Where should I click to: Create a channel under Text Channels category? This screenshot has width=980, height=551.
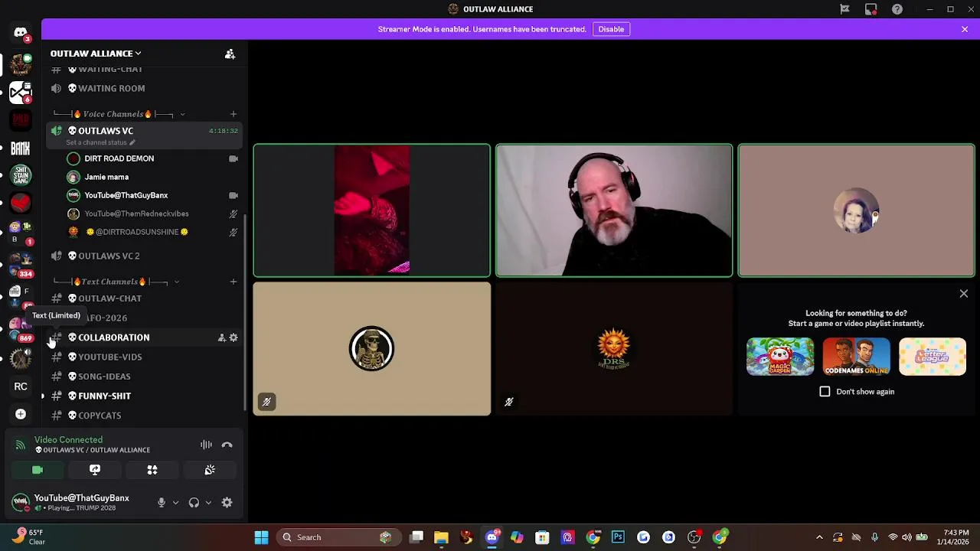point(234,282)
